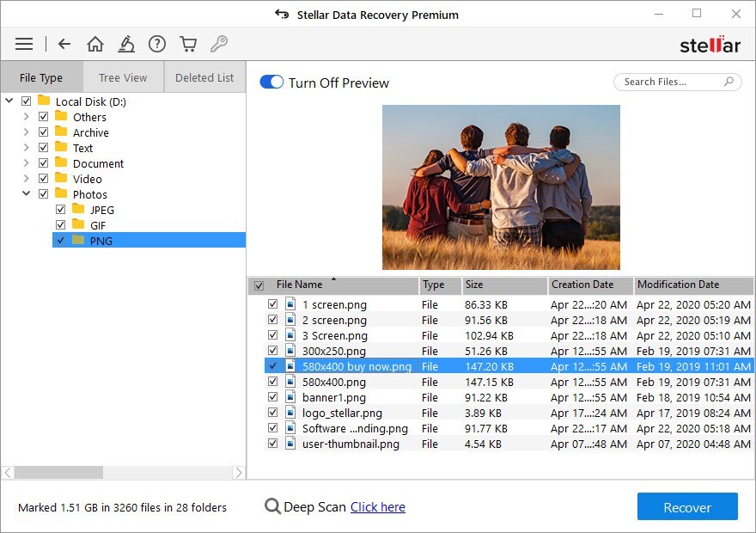
Task: Uncheck the banner1.png checkbox
Action: [x=273, y=397]
